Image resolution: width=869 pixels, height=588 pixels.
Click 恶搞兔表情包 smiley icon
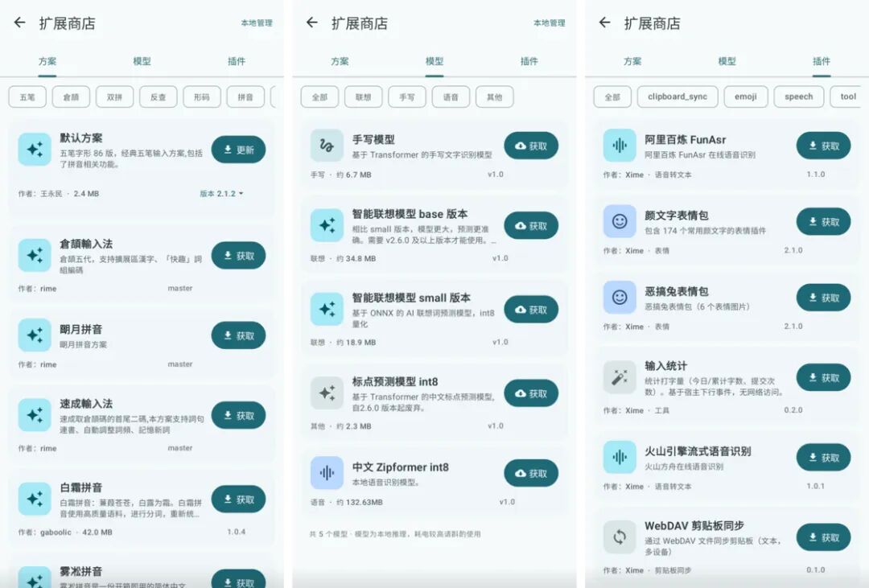tap(620, 297)
